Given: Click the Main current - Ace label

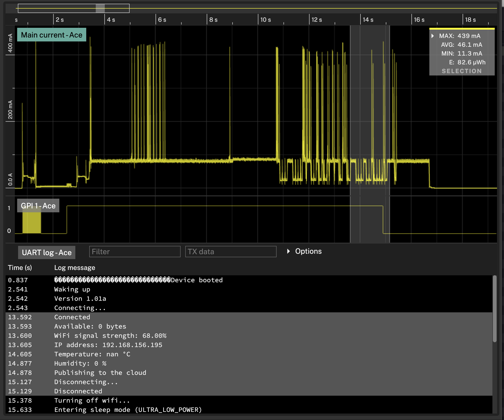Looking at the screenshot, I should pyautogui.click(x=52, y=35).
